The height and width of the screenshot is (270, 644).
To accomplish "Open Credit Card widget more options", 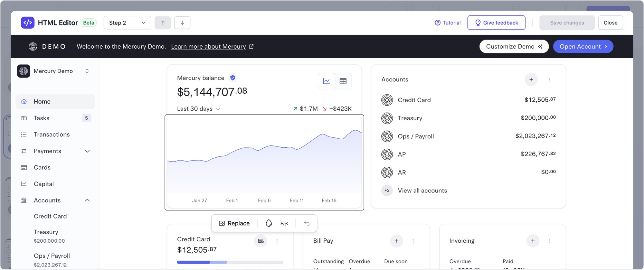I will pyautogui.click(x=277, y=241).
